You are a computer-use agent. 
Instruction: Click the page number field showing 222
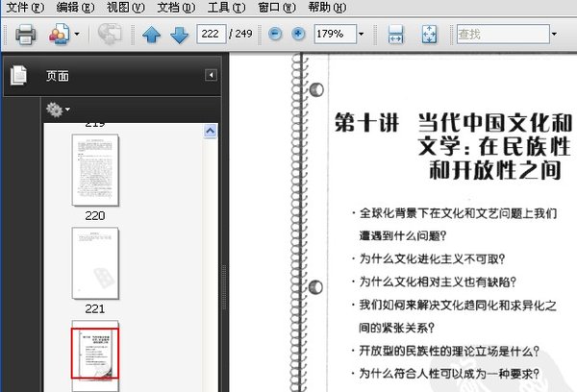point(212,34)
